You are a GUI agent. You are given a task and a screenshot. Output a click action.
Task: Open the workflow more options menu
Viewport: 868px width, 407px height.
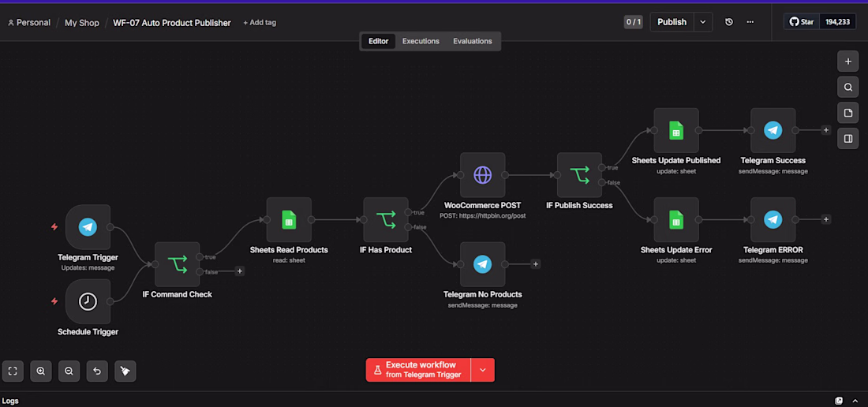click(750, 22)
